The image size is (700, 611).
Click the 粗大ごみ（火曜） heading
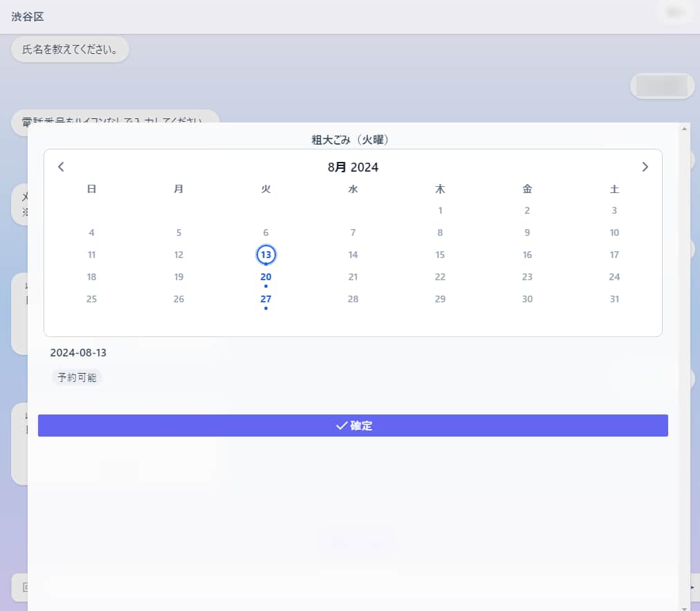pos(350,140)
